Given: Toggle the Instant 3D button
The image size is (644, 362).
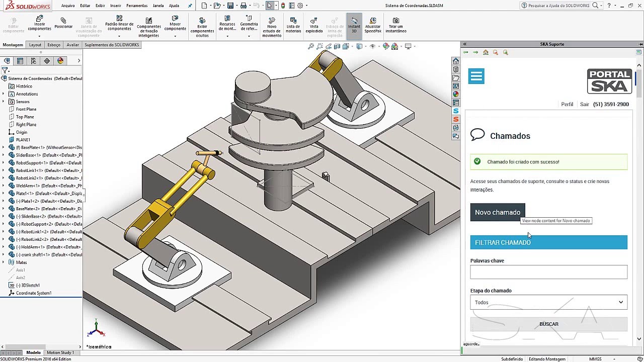Looking at the screenshot, I should [x=354, y=24].
